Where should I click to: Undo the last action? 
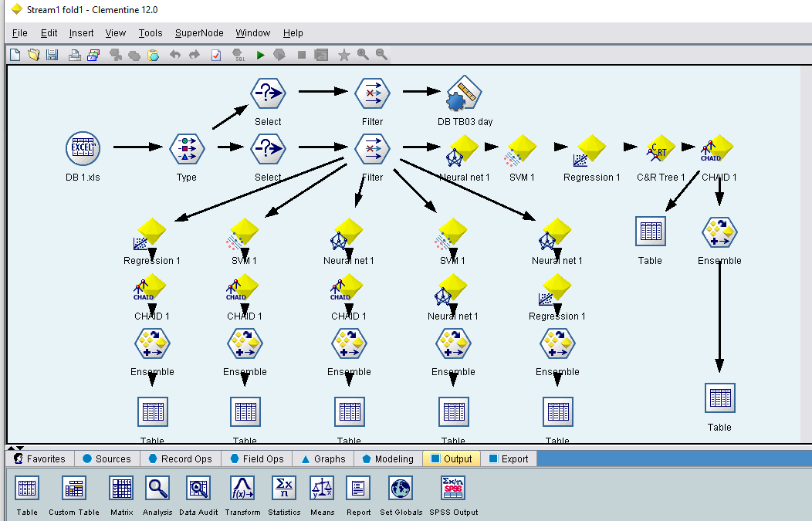pos(175,54)
